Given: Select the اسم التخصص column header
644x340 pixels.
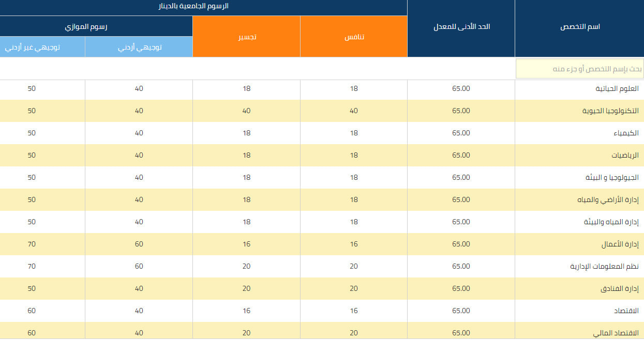Looking at the screenshot, I should 579,27.
